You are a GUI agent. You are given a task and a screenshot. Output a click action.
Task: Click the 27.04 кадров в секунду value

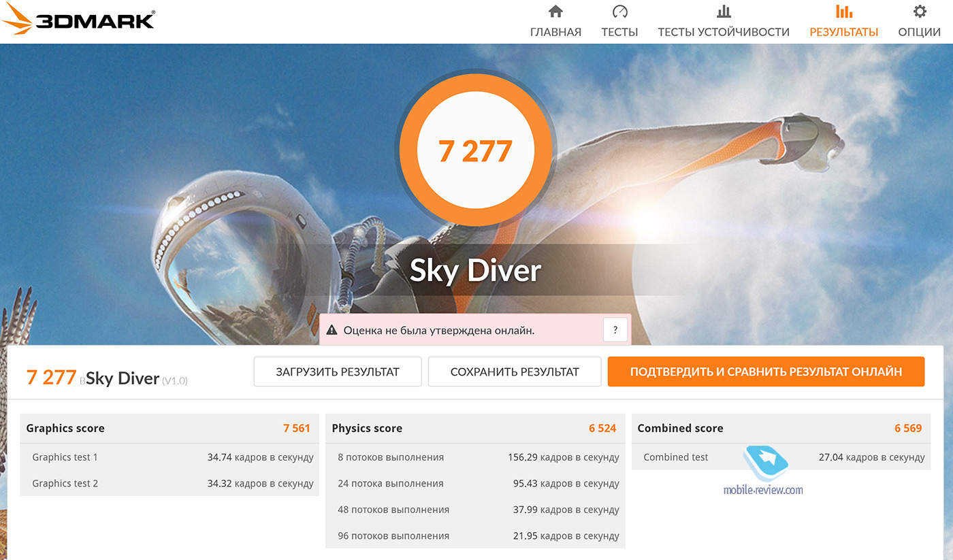click(x=871, y=457)
